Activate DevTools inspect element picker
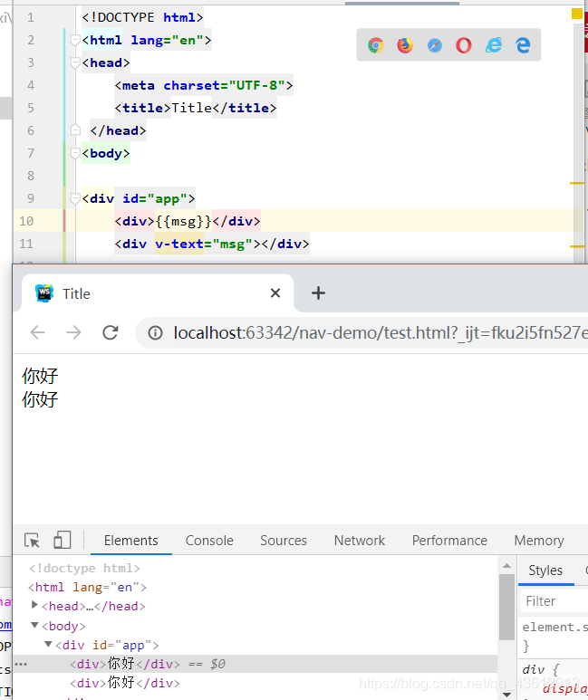588x700 pixels. [x=33, y=541]
